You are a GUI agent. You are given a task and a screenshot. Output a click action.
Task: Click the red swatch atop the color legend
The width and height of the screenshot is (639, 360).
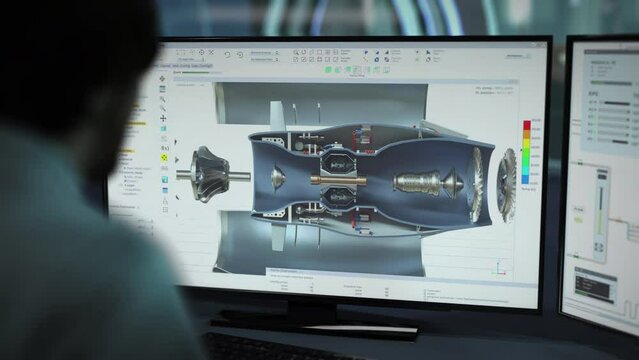click(527, 125)
